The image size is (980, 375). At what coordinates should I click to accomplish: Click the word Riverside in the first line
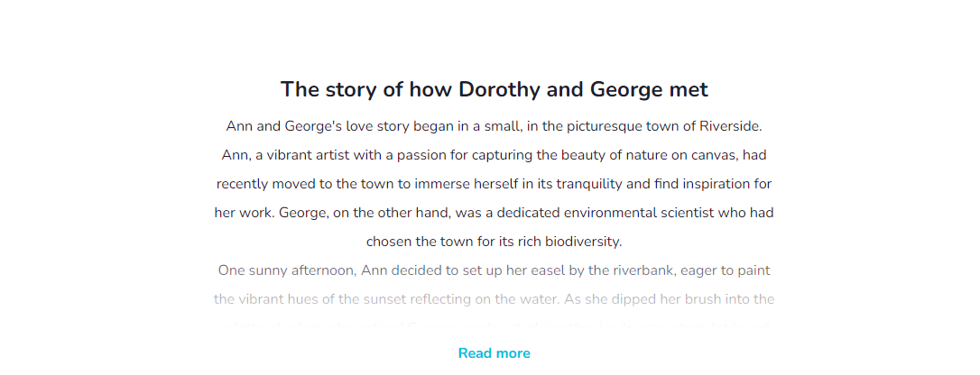tap(729, 126)
